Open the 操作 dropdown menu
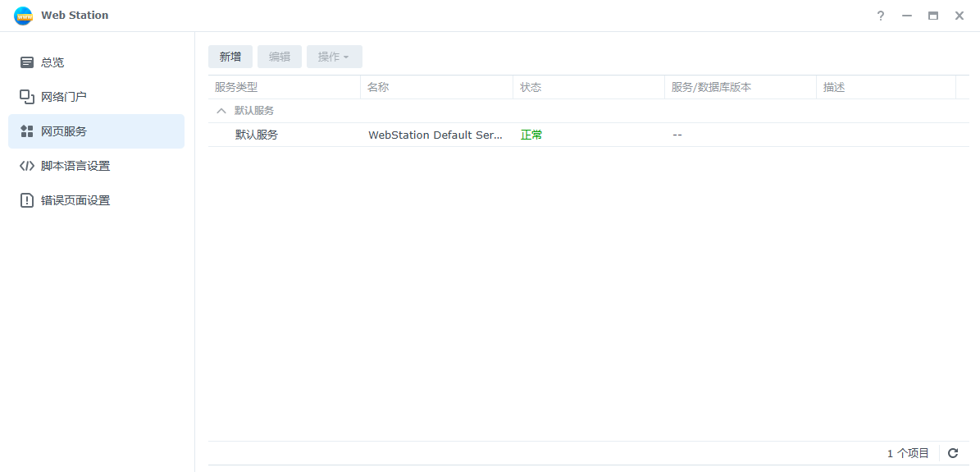 (x=334, y=57)
